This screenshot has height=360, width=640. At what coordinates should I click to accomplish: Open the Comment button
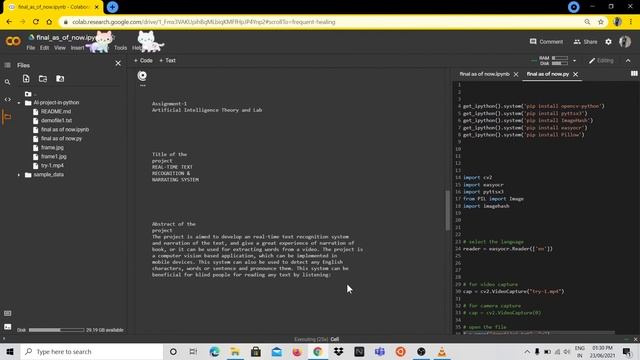546,42
